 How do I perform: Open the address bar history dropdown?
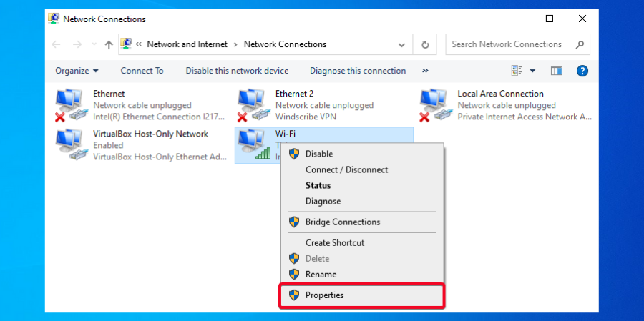401,45
